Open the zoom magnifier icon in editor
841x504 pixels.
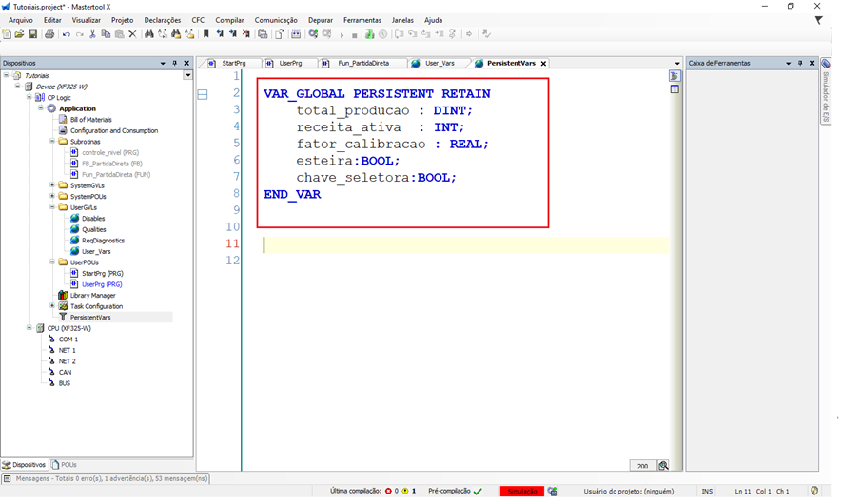(x=663, y=465)
